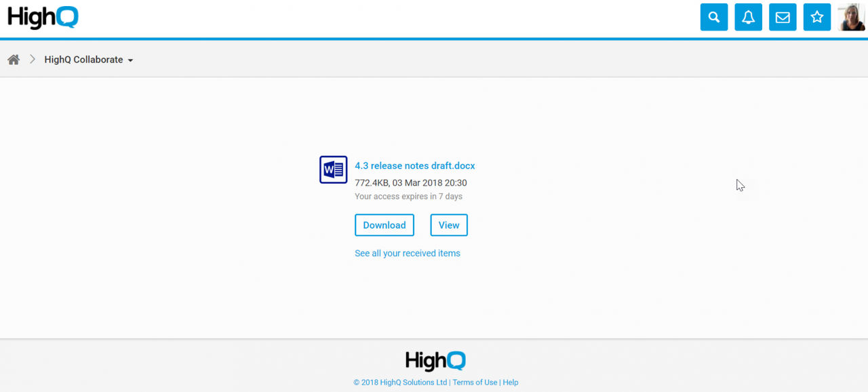Click the View button for the document
This screenshot has height=392, width=868.
[449, 225]
